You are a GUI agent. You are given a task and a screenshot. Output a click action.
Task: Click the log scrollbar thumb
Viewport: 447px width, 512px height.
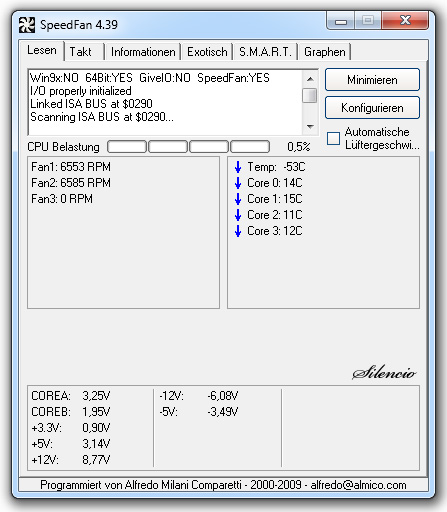click(310, 95)
